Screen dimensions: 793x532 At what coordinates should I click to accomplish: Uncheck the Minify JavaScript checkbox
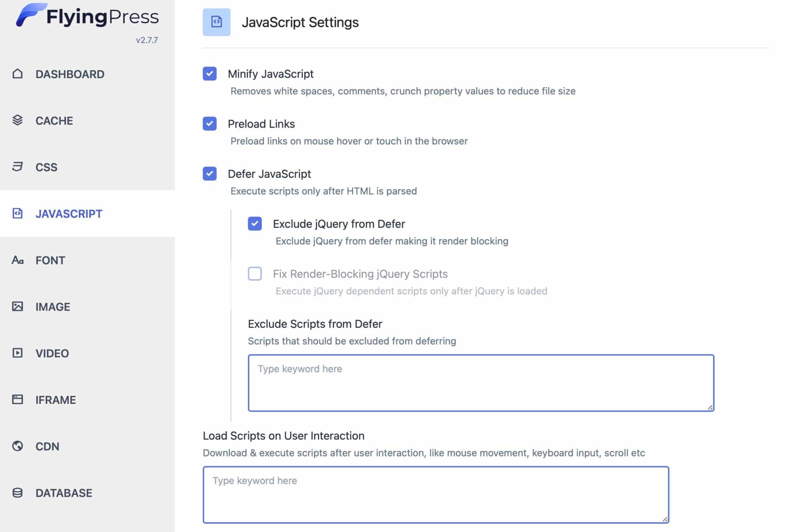click(209, 74)
